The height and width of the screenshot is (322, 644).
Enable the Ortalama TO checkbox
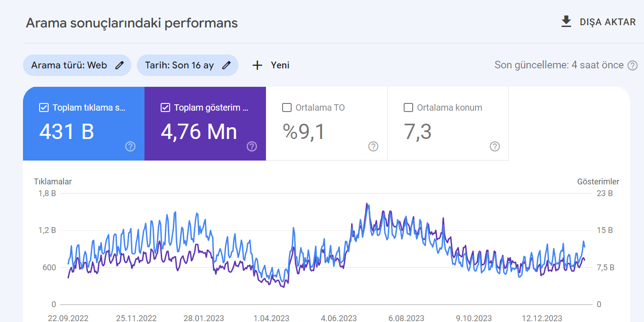point(287,107)
